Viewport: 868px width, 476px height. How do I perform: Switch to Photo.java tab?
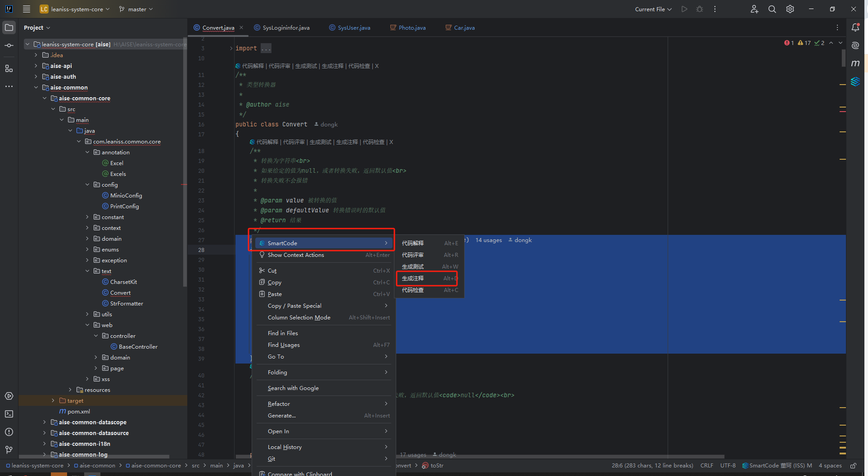pyautogui.click(x=408, y=27)
